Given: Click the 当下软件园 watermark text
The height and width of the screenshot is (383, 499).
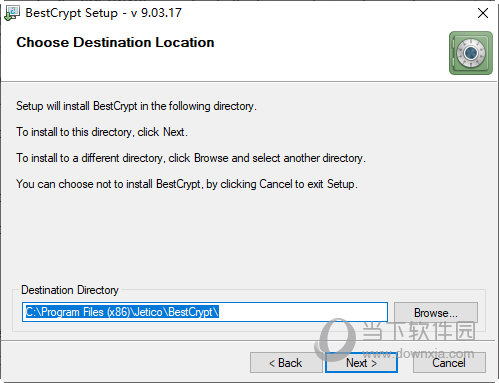Looking at the screenshot, I should pos(419,331).
